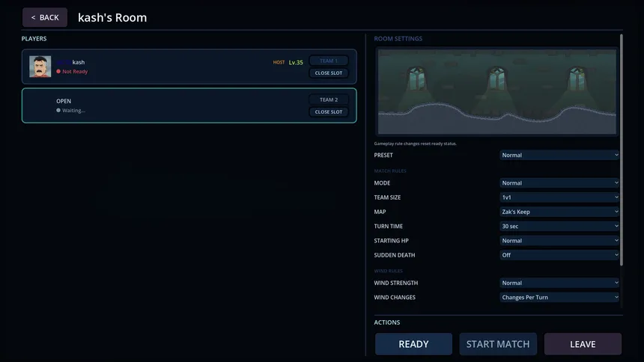Click the 'kash's Room' title
644x362 pixels.
click(x=112, y=18)
